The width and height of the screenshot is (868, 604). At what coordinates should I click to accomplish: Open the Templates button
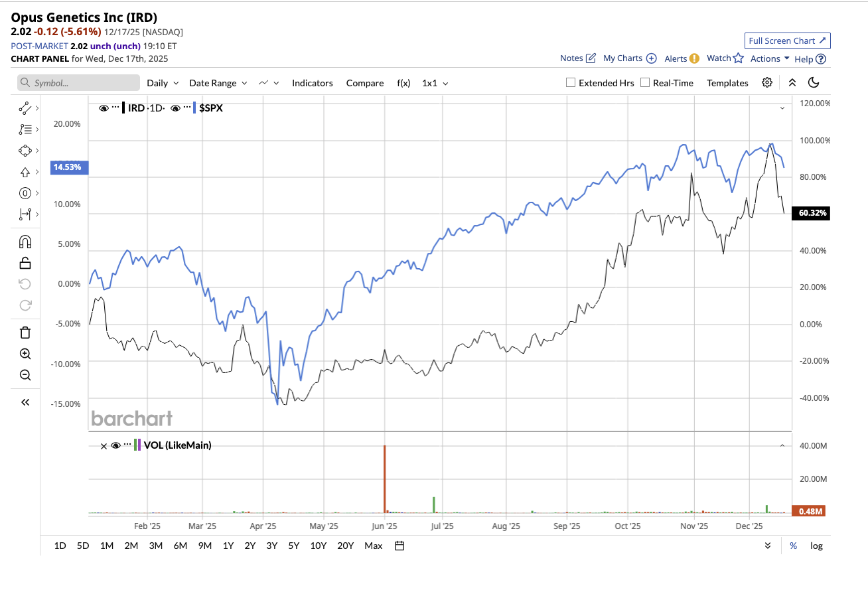point(727,83)
